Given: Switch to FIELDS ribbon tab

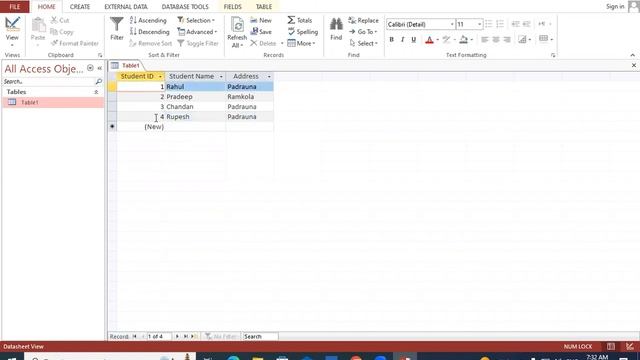Looking at the screenshot, I should click(x=233, y=7).
